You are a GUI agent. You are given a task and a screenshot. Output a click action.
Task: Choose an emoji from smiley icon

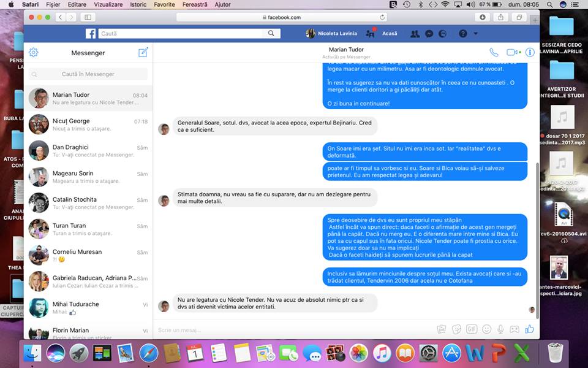[x=486, y=329]
